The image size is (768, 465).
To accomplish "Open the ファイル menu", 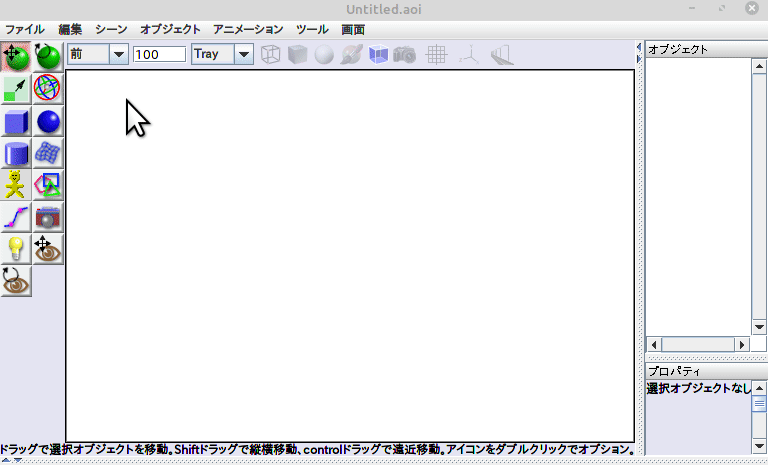I will [24, 29].
